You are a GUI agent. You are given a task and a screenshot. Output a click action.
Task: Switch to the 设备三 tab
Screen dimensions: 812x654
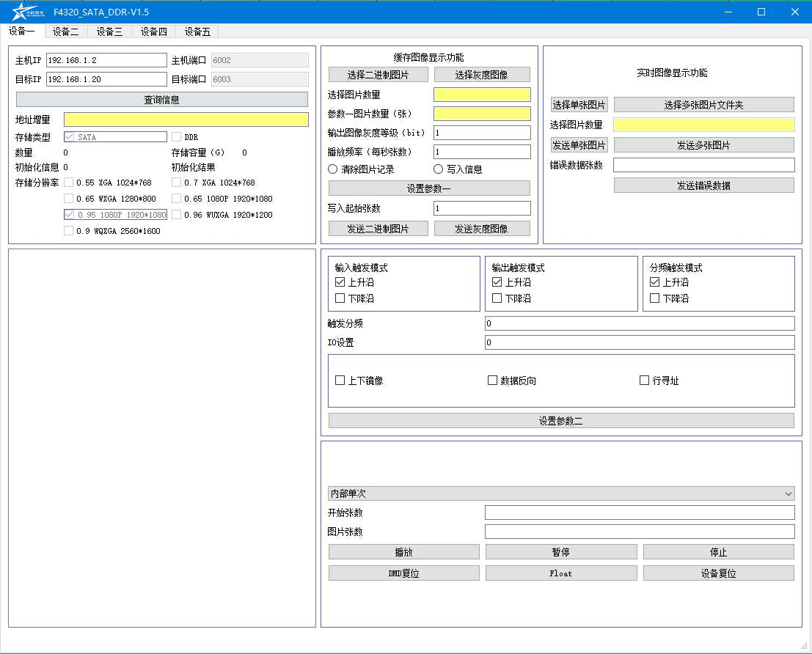(x=110, y=32)
